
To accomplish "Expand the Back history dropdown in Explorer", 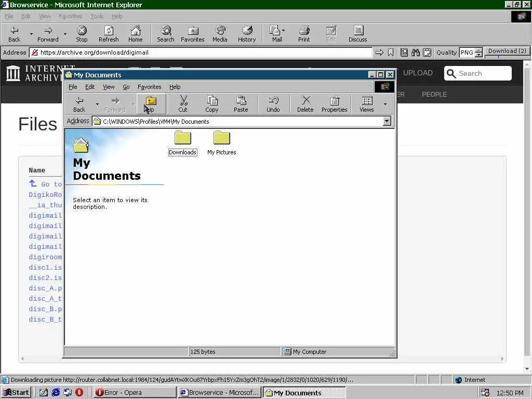I will pos(97,104).
